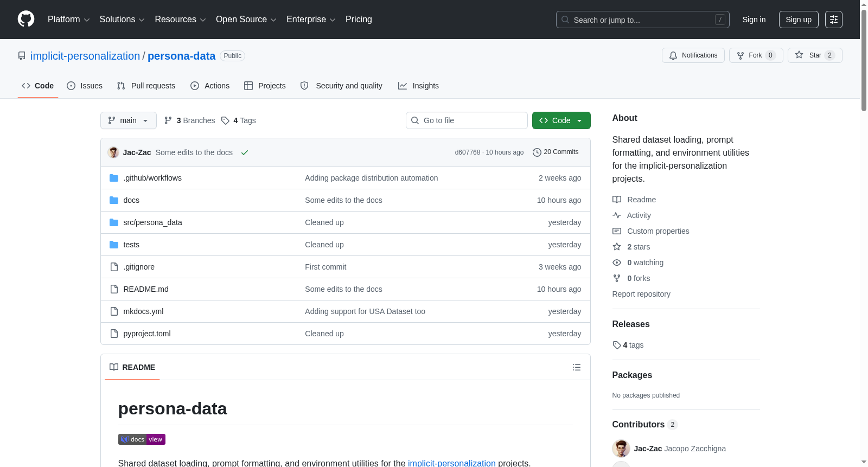The height and width of the screenshot is (467, 868).
Task: Click 'Some edits to the docs' latest commit
Action: (x=194, y=152)
